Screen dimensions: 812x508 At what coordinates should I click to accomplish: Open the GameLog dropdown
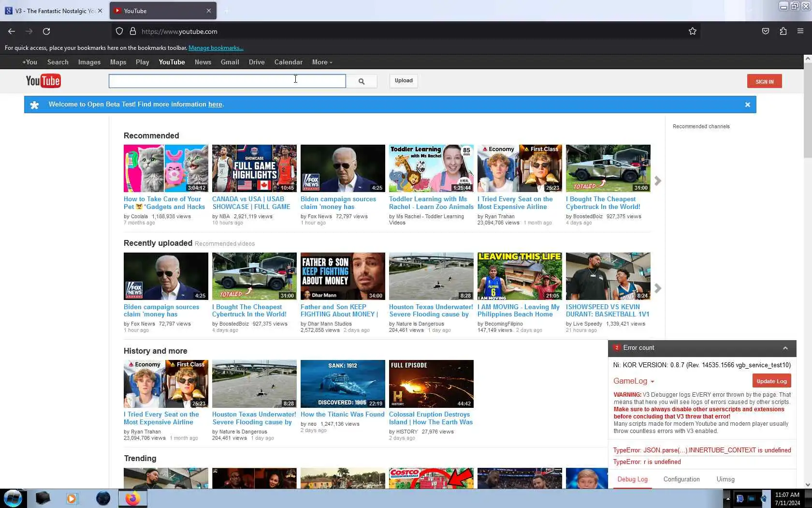click(x=634, y=381)
